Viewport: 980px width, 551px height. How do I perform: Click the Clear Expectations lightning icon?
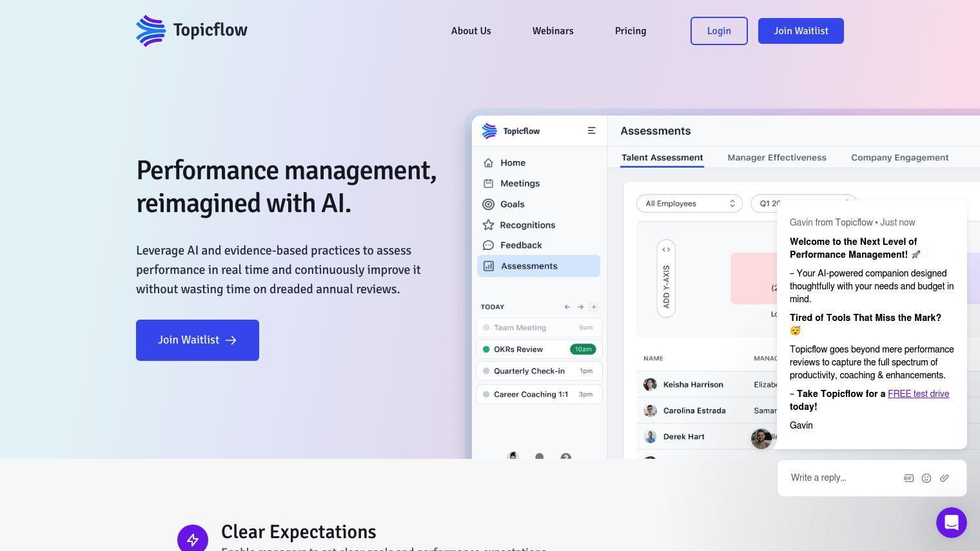pos(193,539)
